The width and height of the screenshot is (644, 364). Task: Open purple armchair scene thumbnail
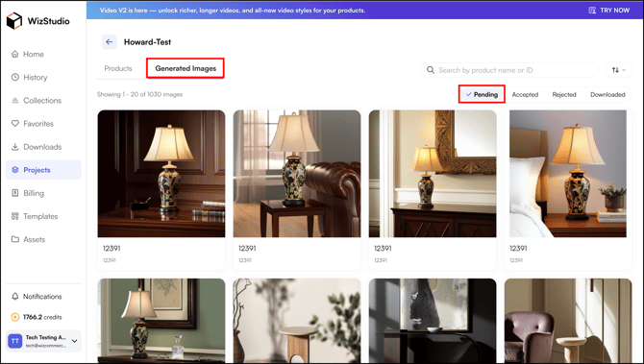(568, 321)
